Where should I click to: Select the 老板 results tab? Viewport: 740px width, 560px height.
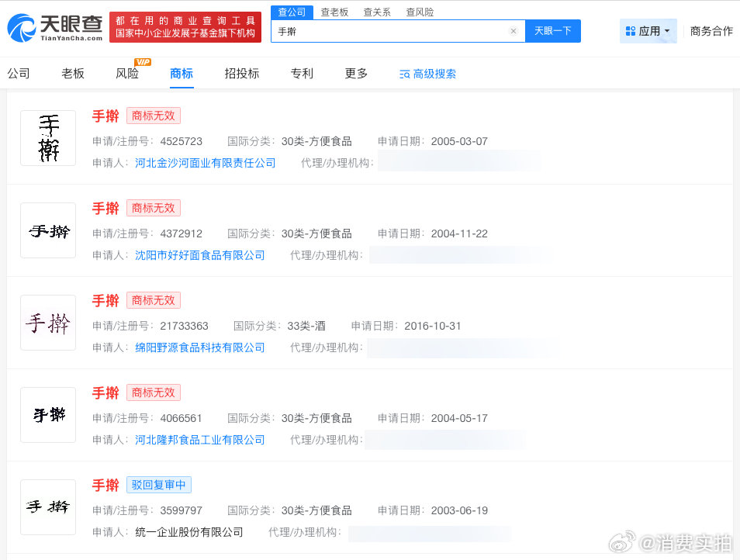pos(73,74)
